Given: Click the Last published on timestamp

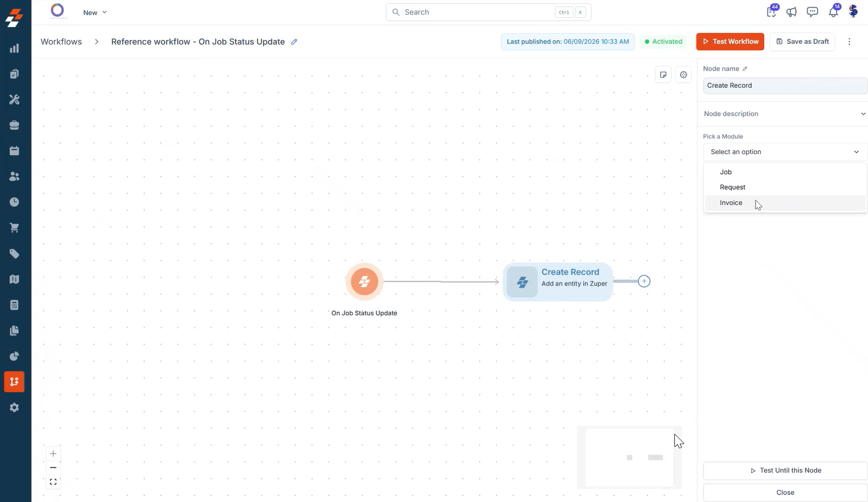Looking at the screenshot, I should click(568, 42).
